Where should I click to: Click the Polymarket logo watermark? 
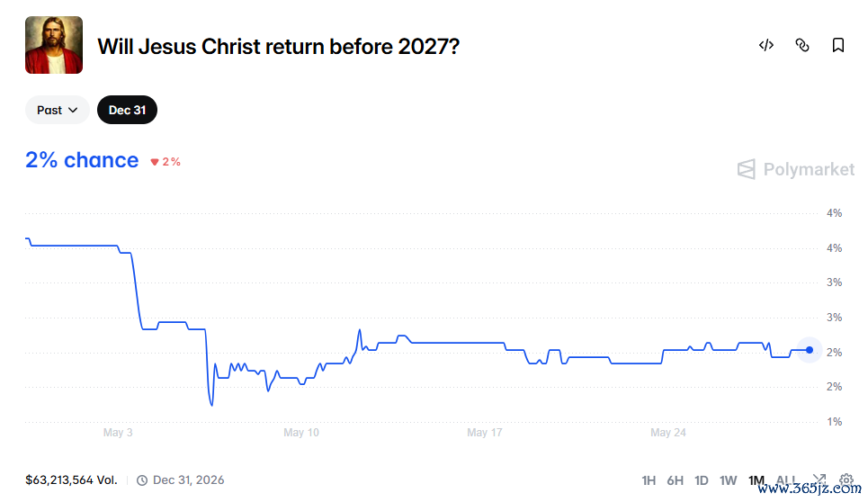coord(795,169)
